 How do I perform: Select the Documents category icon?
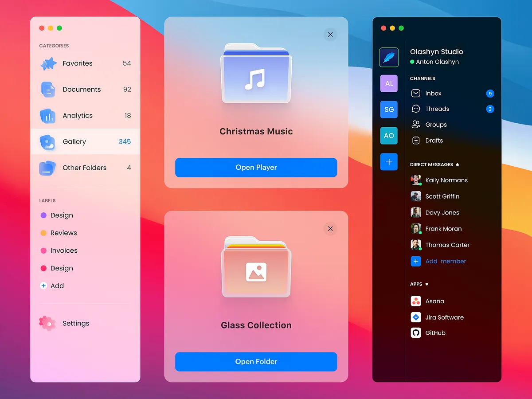tap(47, 89)
